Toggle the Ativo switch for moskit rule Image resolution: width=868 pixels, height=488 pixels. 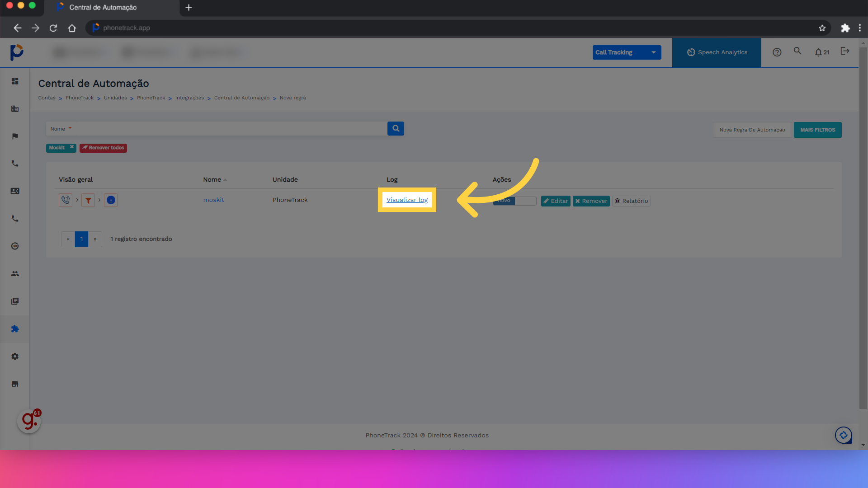tap(514, 201)
